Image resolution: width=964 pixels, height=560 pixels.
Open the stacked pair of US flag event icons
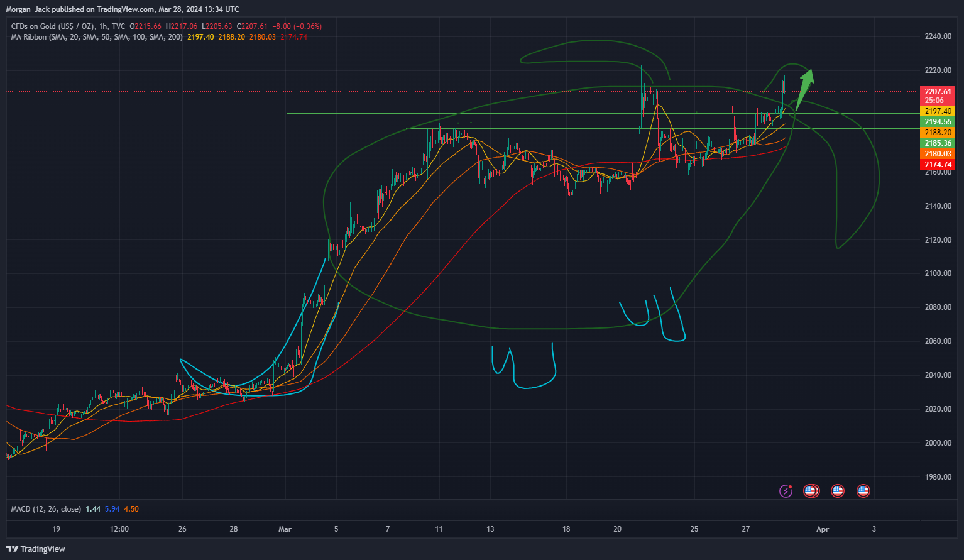[x=811, y=491]
